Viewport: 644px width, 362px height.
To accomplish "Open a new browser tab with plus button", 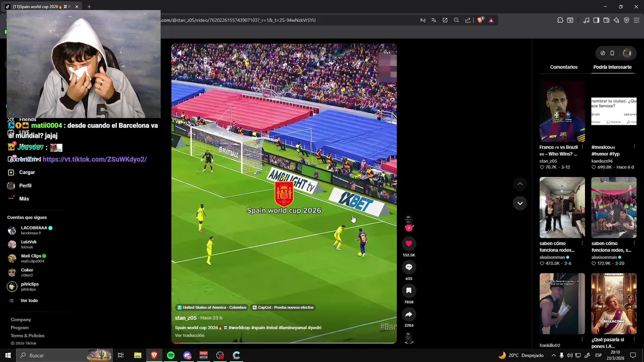I will tap(89, 7).
